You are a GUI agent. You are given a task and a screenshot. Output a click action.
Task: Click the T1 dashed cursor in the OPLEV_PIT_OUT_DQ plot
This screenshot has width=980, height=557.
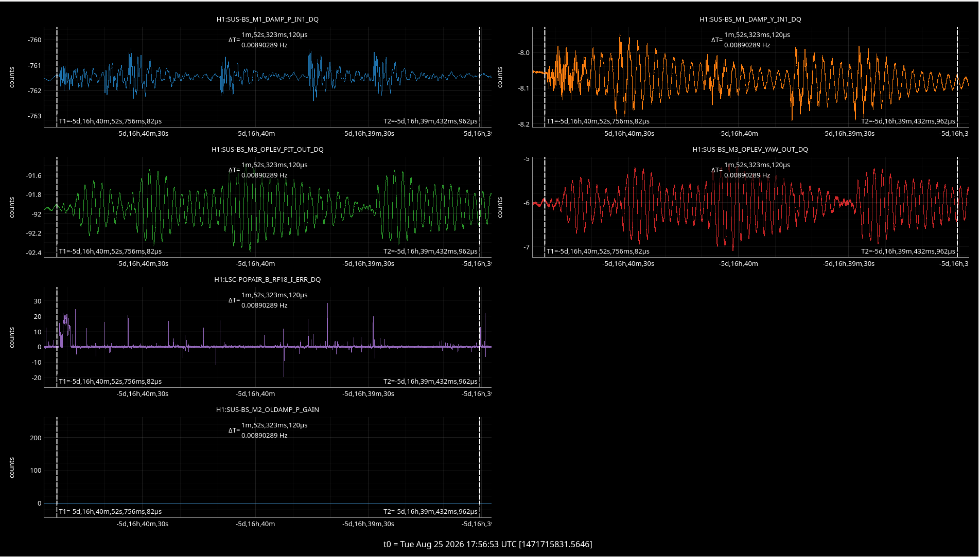pyautogui.click(x=57, y=207)
